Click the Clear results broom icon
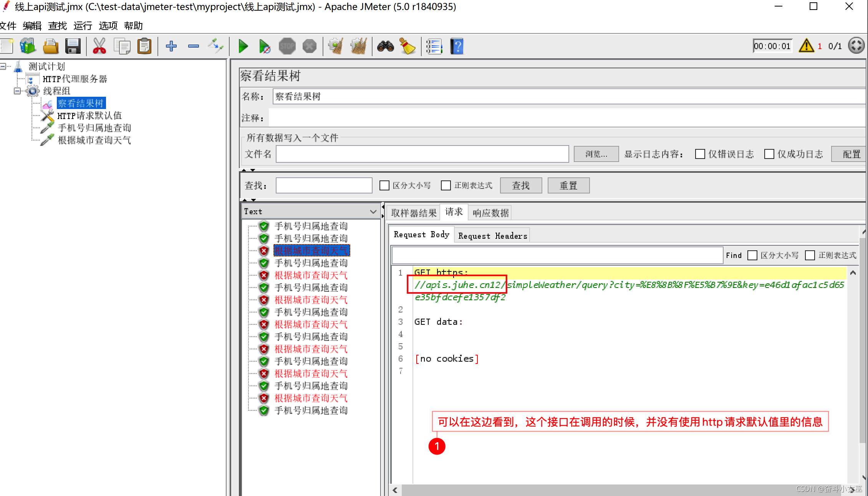The image size is (868, 496). coord(336,46)
